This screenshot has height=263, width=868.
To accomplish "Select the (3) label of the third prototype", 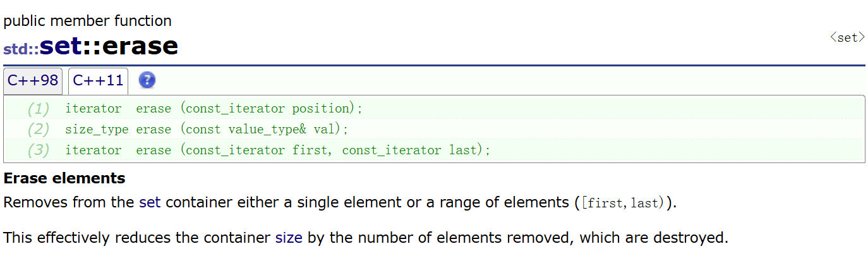I will 38,150.
